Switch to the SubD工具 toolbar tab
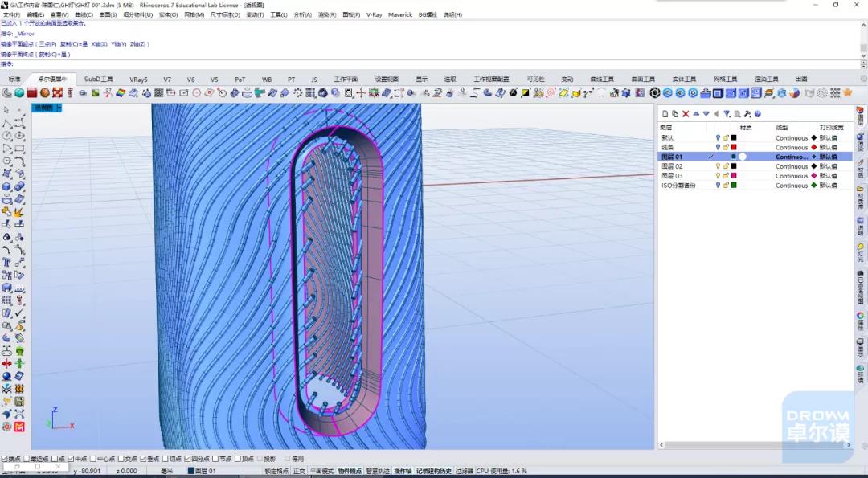Screen dimensions: 868x478 [x=99, y=79]
